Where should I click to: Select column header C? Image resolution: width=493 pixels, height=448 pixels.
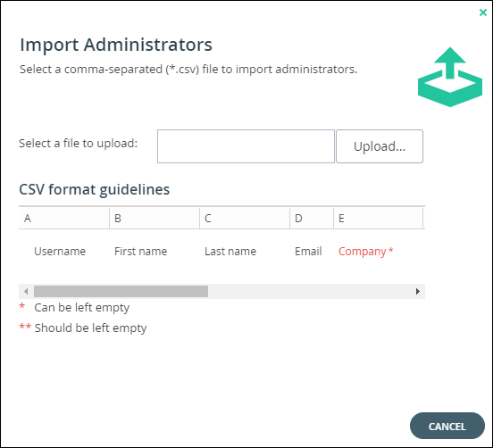245,218
